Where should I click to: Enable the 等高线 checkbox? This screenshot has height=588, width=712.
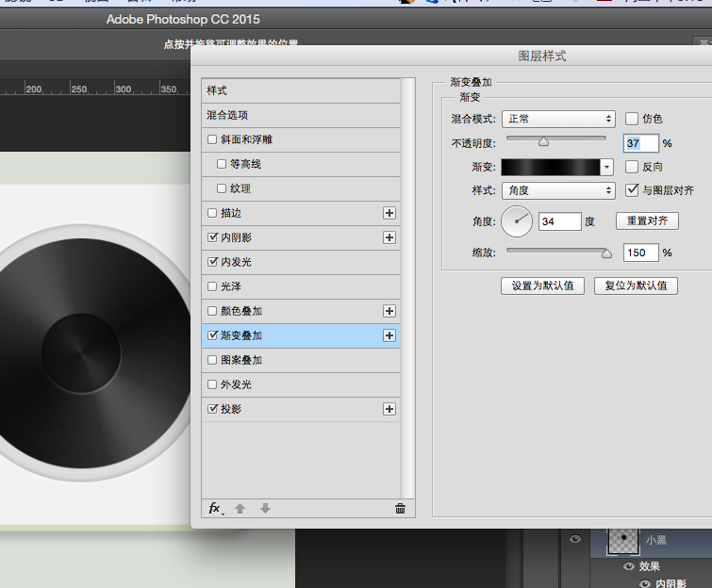222,164
